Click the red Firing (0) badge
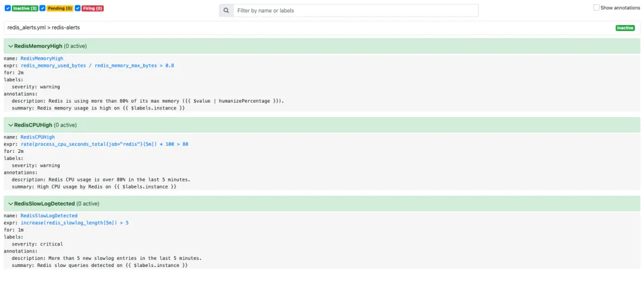Screen dimensions: 644x298 pyautogui.click(x=92, y=8)
